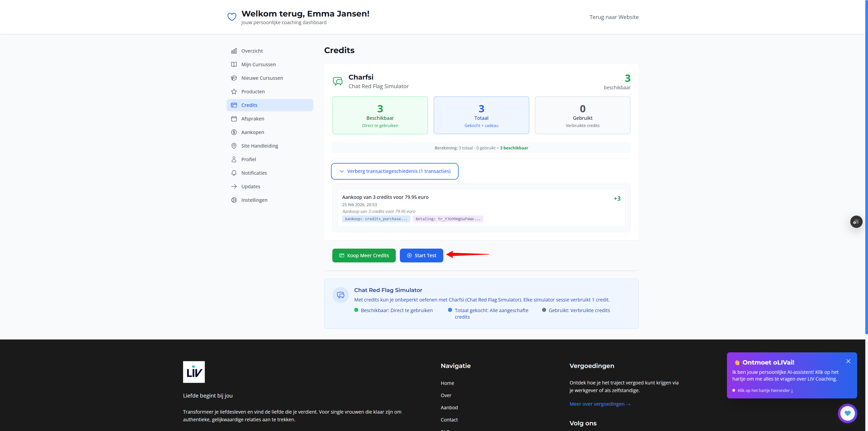Click the Koop Meer Credits button

(x=363, y=255)
